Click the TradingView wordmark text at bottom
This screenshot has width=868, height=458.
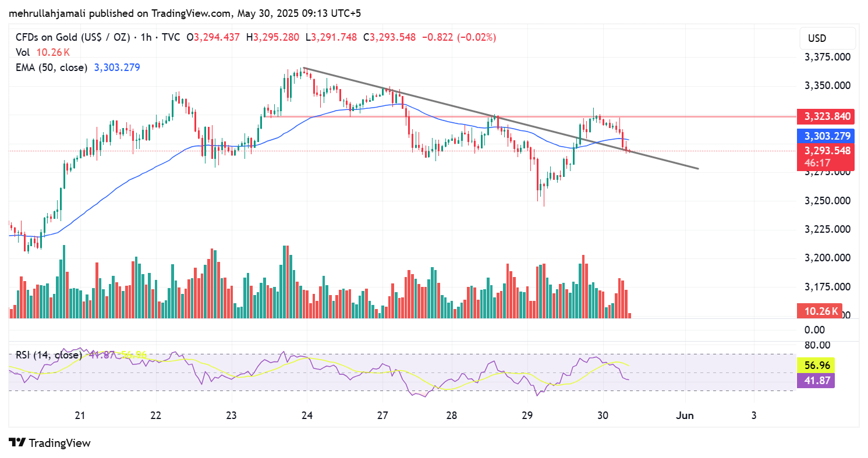point(59,443)
